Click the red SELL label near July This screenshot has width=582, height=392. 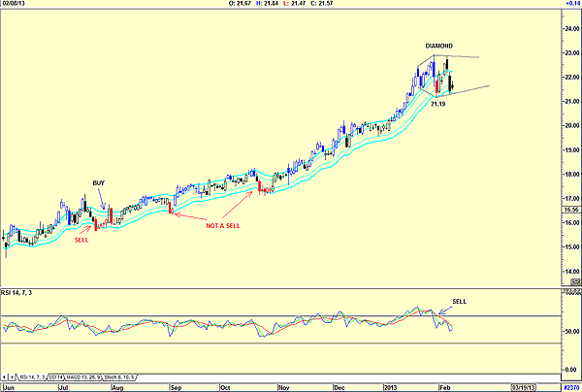(x=81, y=239)
